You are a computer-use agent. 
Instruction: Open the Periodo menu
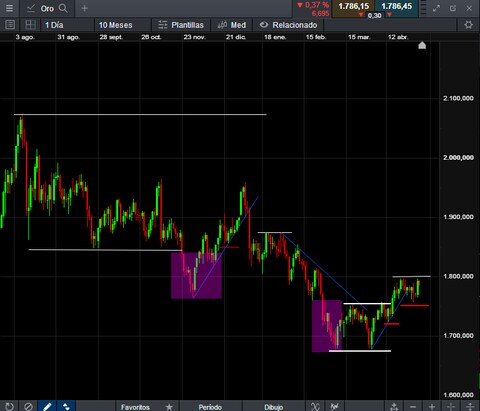pos(210,407)
